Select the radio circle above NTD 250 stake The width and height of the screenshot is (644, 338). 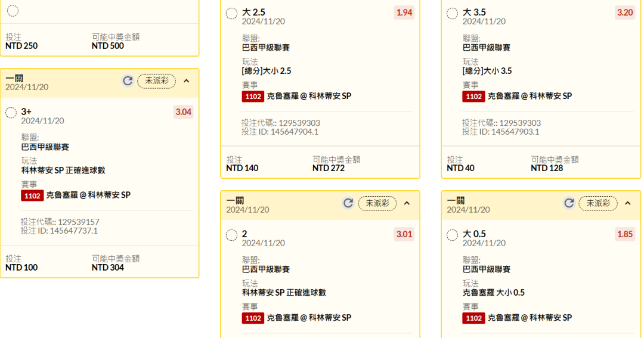click(x=13, y=11)
